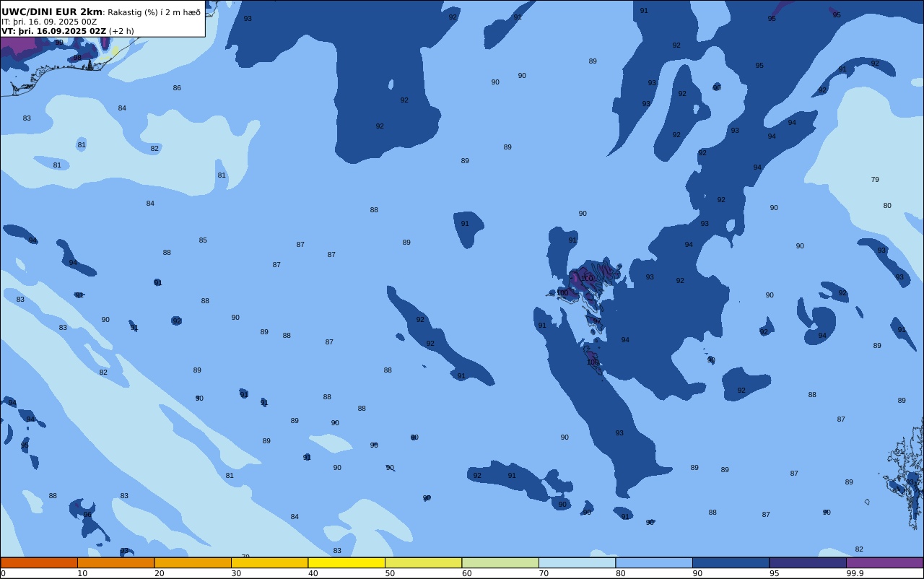
Task: Click the 0–10 dark orange legend swatch
Action: [x=39, y=562]
